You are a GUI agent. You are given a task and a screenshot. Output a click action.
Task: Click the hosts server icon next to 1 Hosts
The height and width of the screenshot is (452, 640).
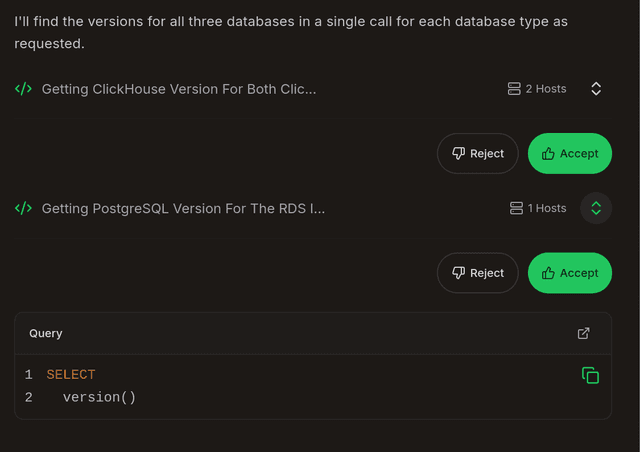tap(516, 208)
